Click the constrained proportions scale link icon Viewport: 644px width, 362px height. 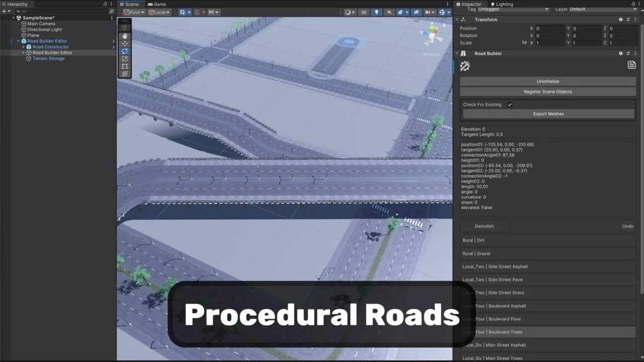click(x=524, y=43)
